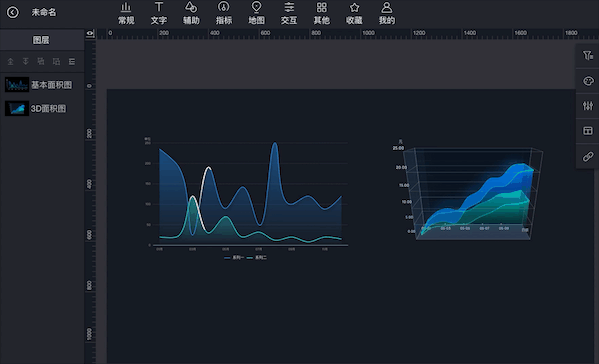This screenshot has width=599, height=364.
Task: Select the 3D面积图 layer
Action: pyautogui.click(x=42, y=108)
